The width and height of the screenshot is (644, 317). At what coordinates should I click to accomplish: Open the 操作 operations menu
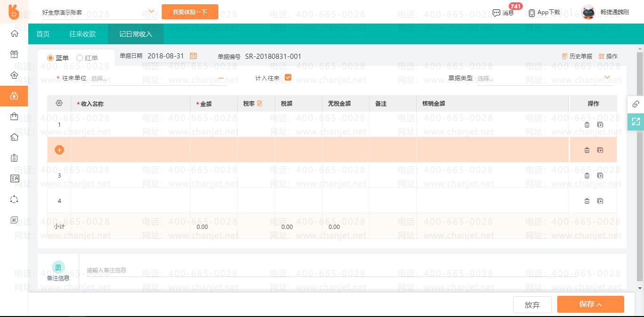608,56
